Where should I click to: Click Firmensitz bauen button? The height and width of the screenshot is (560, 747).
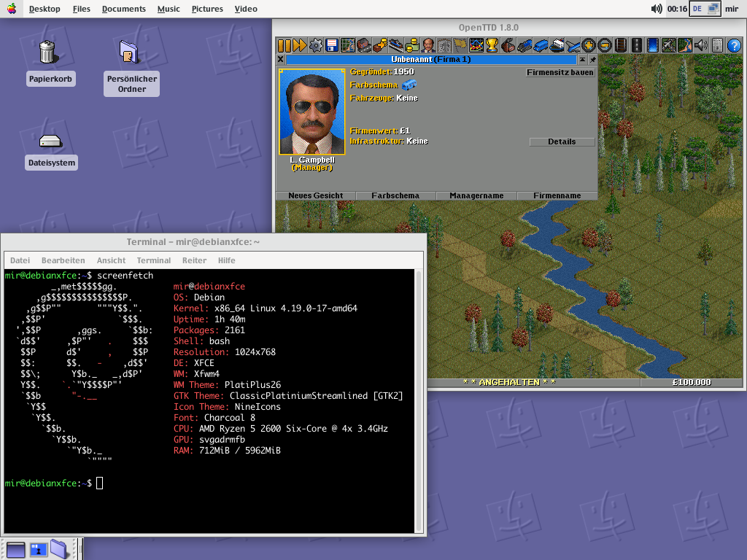click(560, 72)
